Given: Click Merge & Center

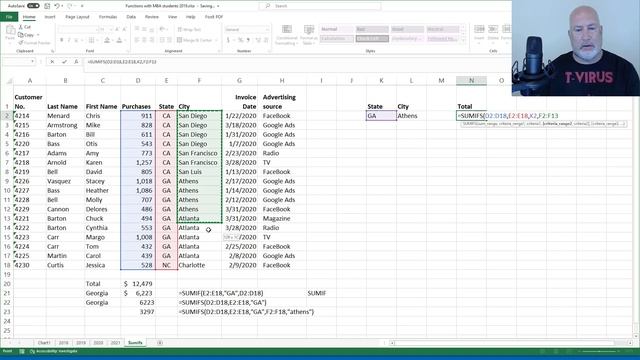Looking at the screenshot, I should [x=195, y=40].
